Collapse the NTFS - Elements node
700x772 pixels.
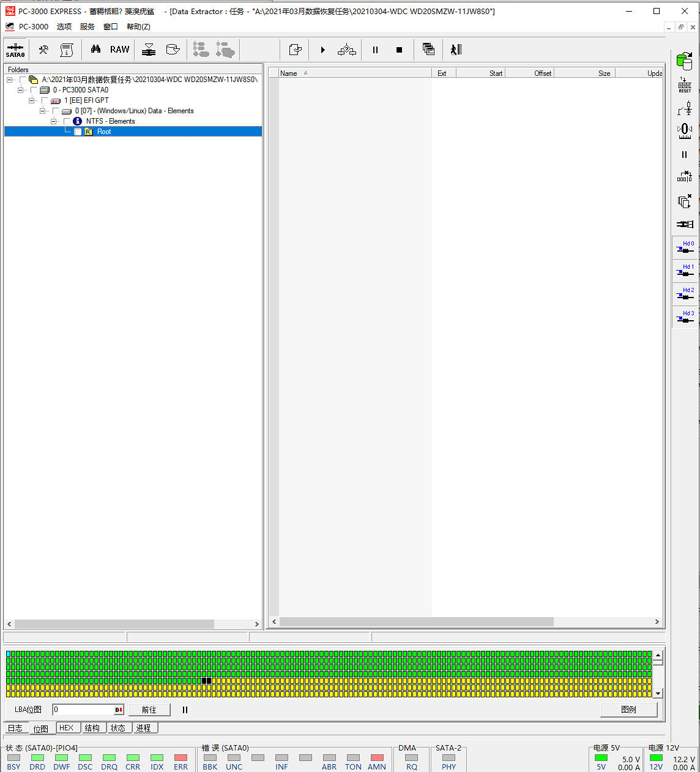pyautogui.click(x=54, y=121)
